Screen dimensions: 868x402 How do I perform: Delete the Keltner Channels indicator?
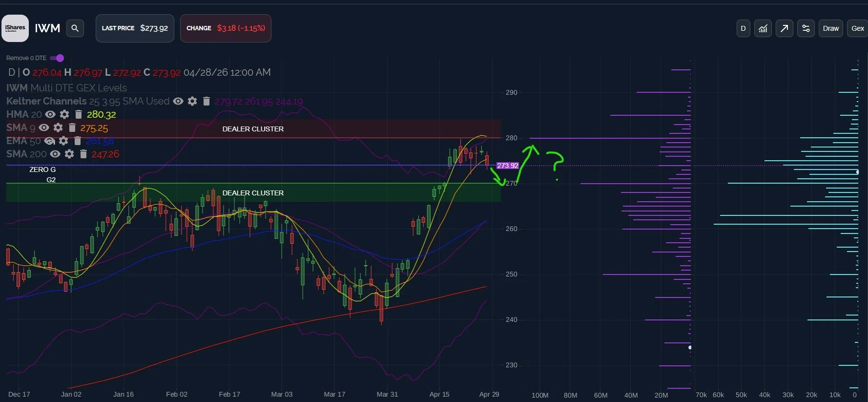[207, 101]
